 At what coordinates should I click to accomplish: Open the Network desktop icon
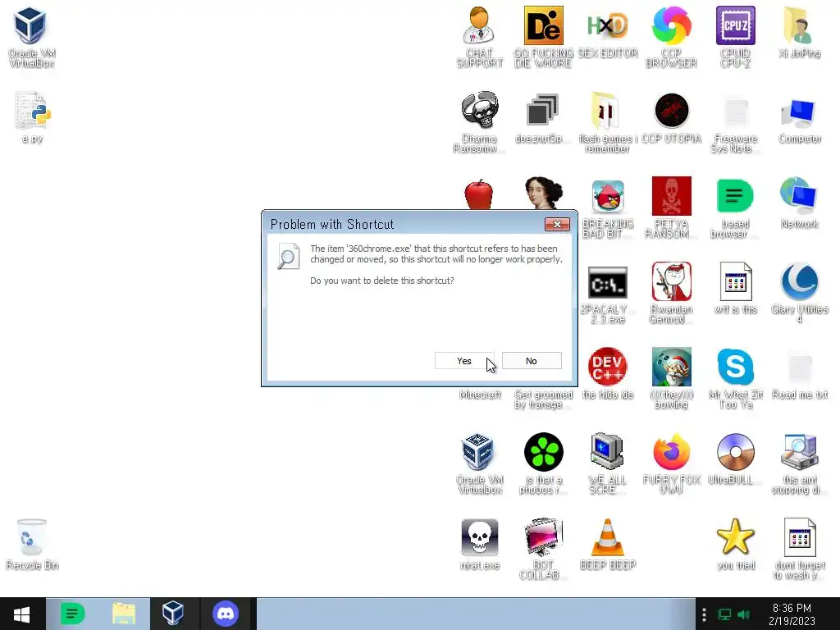(799, 203)
